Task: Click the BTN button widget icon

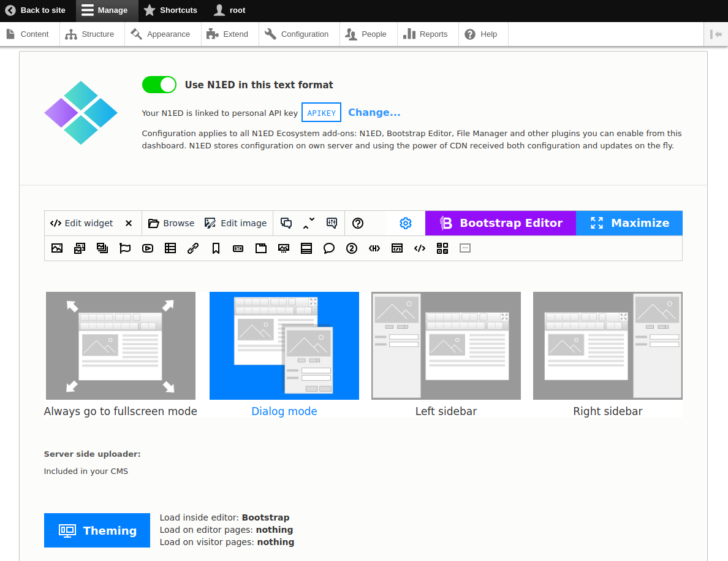Action: (x=238, y=248)
